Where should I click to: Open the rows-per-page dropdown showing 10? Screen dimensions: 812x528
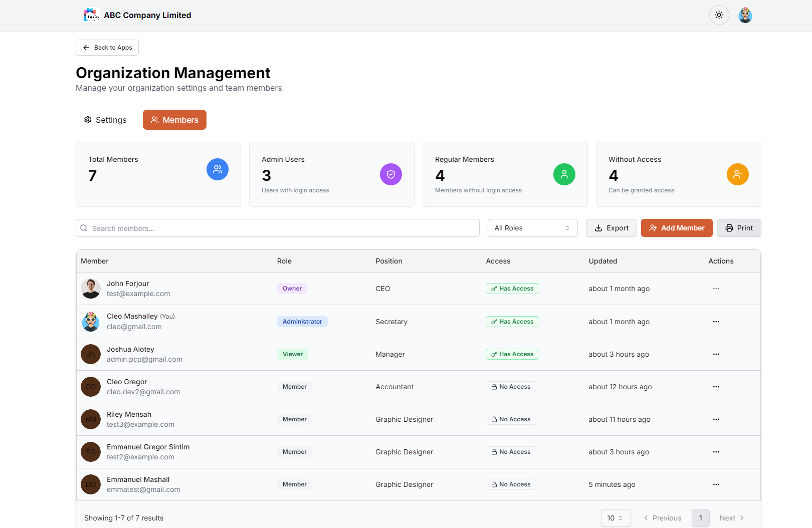pyautogui.click(x=615, y=518)
